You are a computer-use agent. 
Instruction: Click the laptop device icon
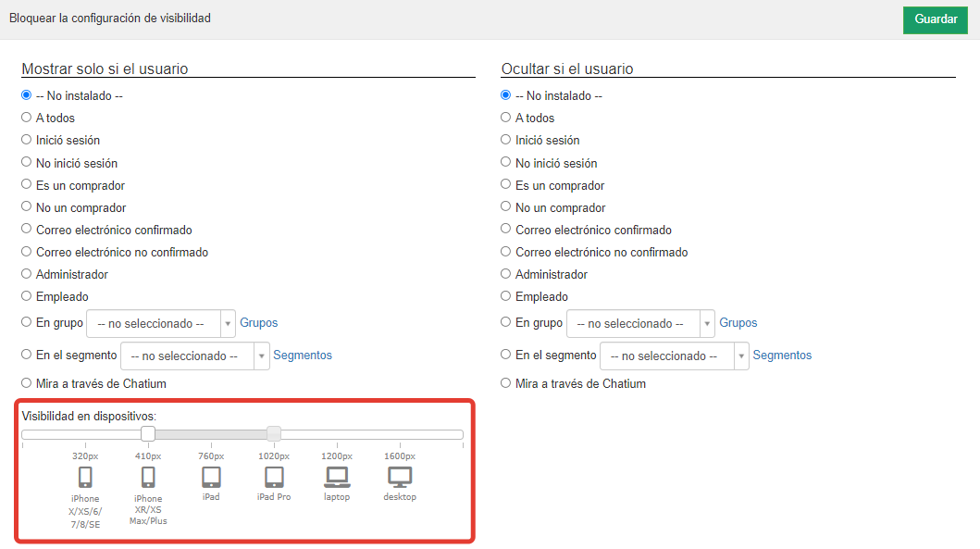pyautogui.click(x=337, y=477)
